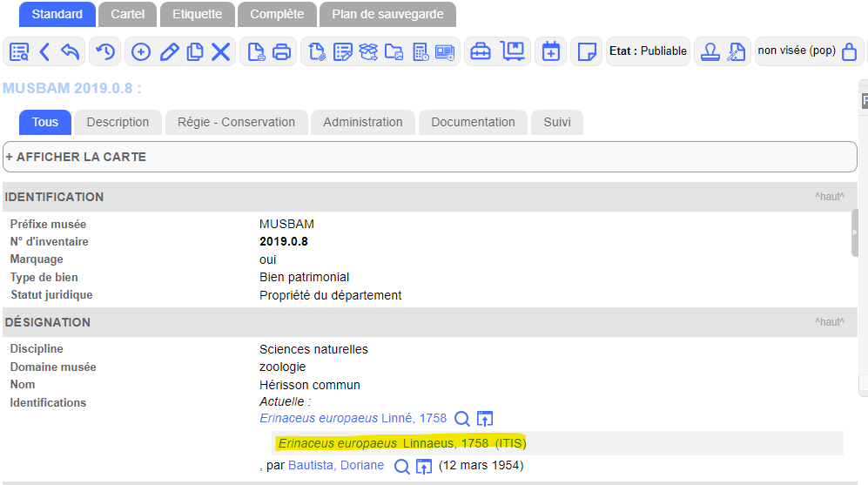Click the stamp validation icon

(710, 52)
